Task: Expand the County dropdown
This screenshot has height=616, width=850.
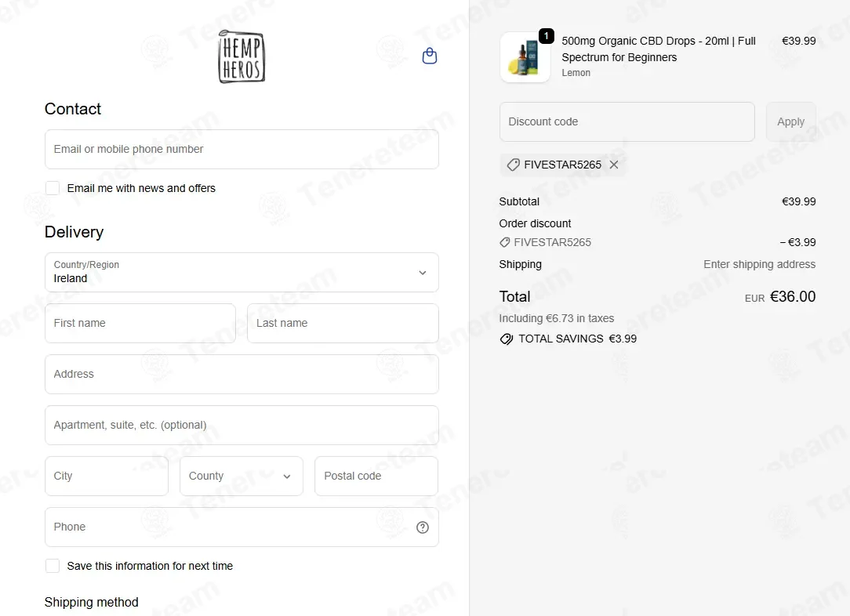Action: [242, 476]
